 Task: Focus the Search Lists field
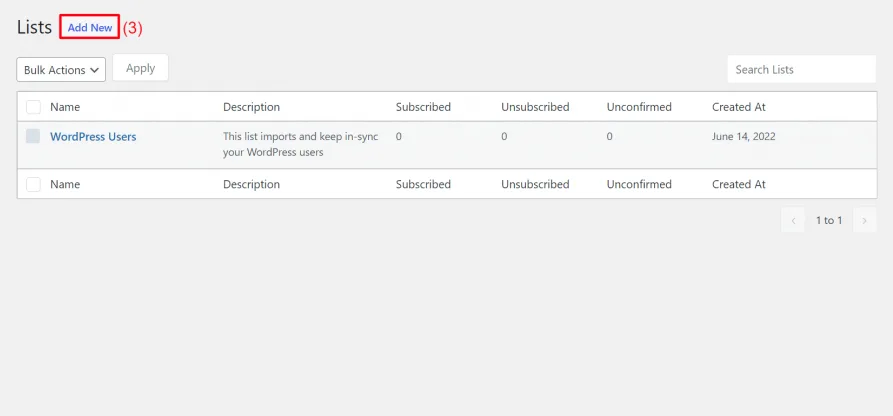pos(801,69)
